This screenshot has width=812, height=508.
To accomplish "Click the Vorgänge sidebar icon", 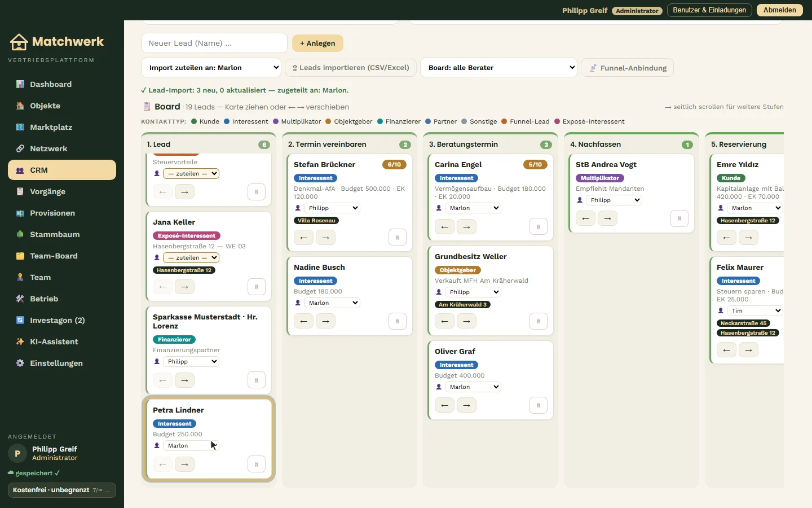I will point(20,191).
